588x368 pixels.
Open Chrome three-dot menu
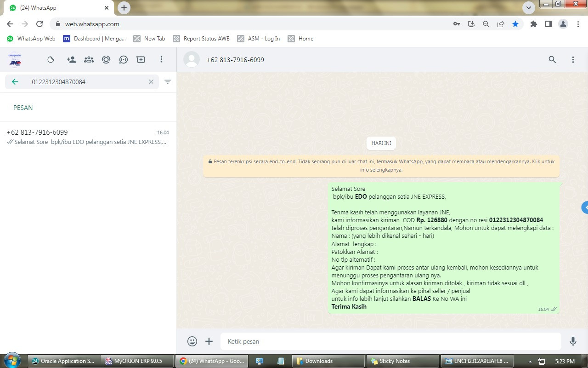click(578, 24)
